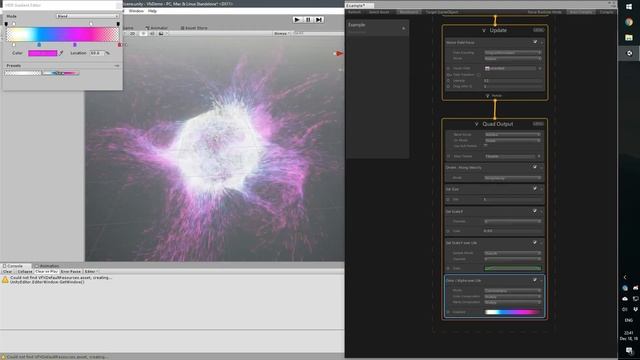Screen dimensions: 640x360
Task: Toggle scene lighting icon in Scene toolbar
Action: (x=143, y=33)
